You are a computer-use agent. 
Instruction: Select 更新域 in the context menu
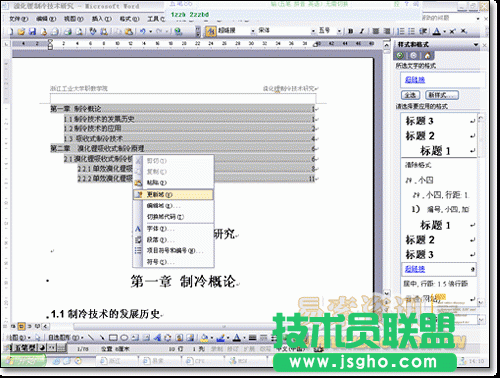[173, 194]
